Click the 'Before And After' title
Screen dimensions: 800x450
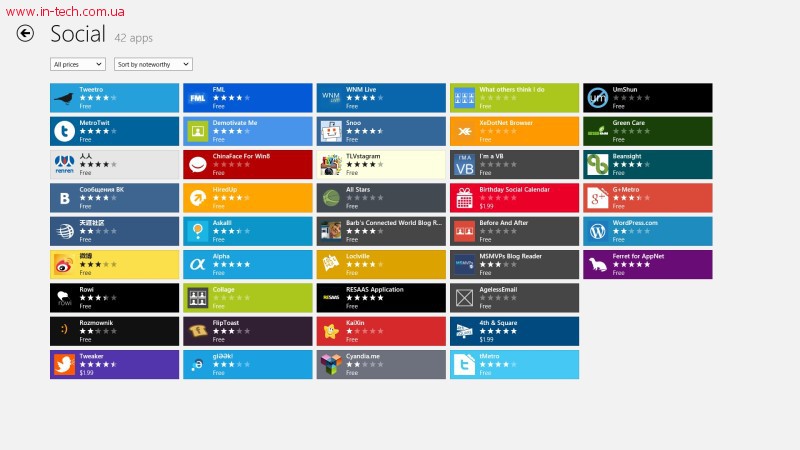[x=504, y=222]
